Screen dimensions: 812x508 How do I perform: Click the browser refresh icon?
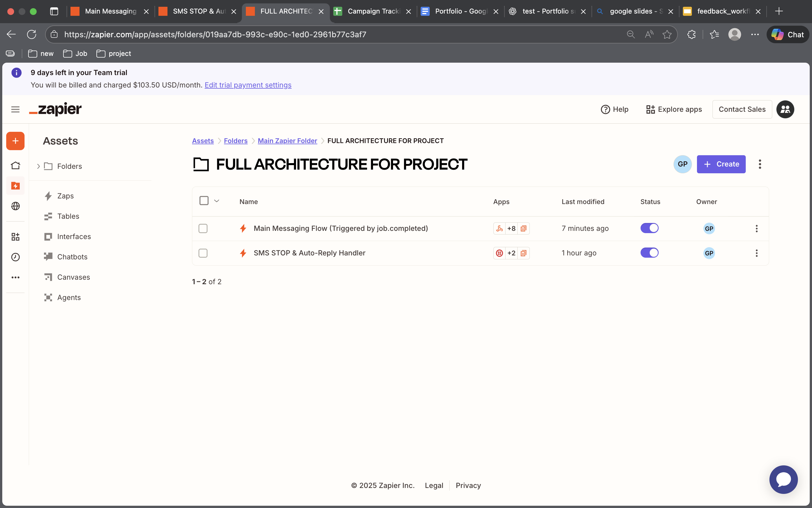click(x=32, y=34)
